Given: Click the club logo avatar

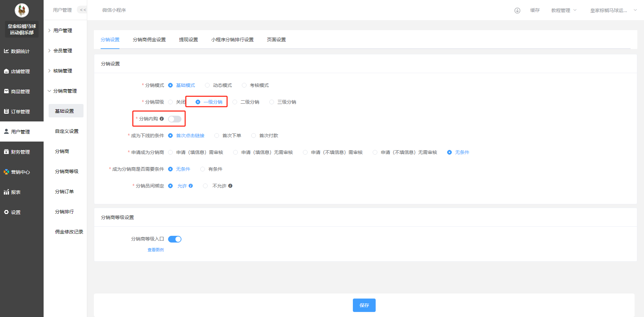Looking at the screenshot, I should pyautogui.click(x=22, y=10).
